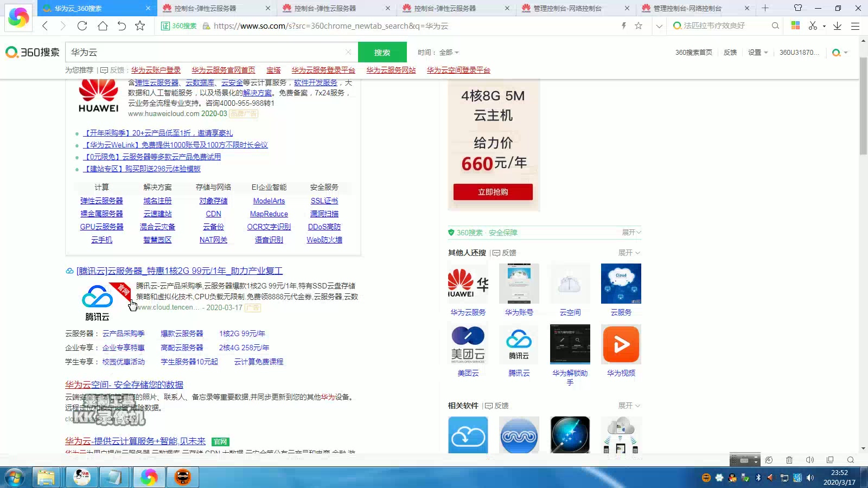Screen dimensions: 868x488
Task: Click the address bar favorite star
Action: coord(639,25)
